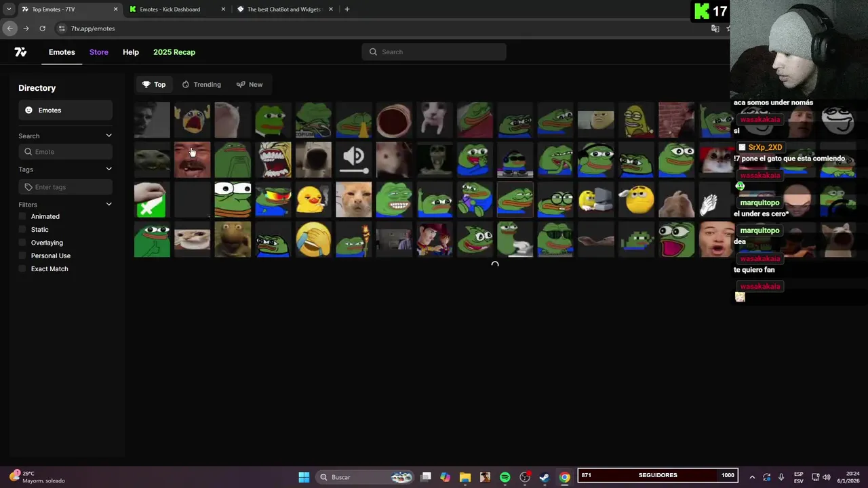Open a new browser tab

click(x=347, y=9)
